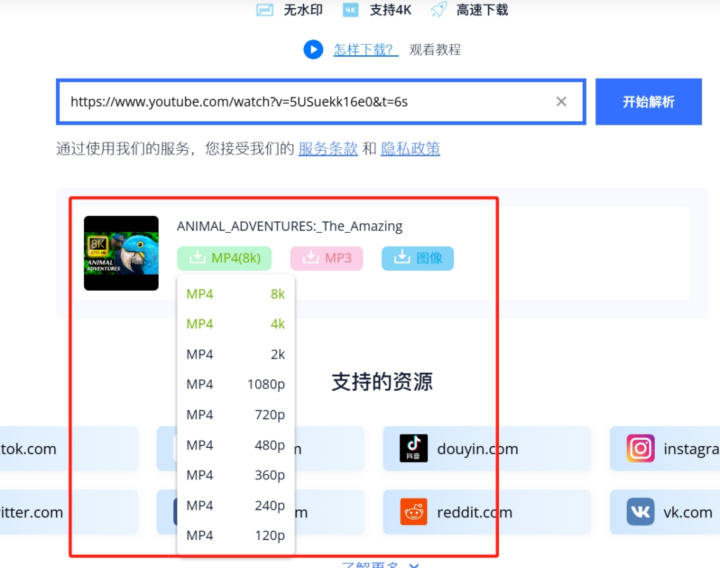Choose MP4 1080p quality option
Screen dimensions: 720x568
(236, 384)
